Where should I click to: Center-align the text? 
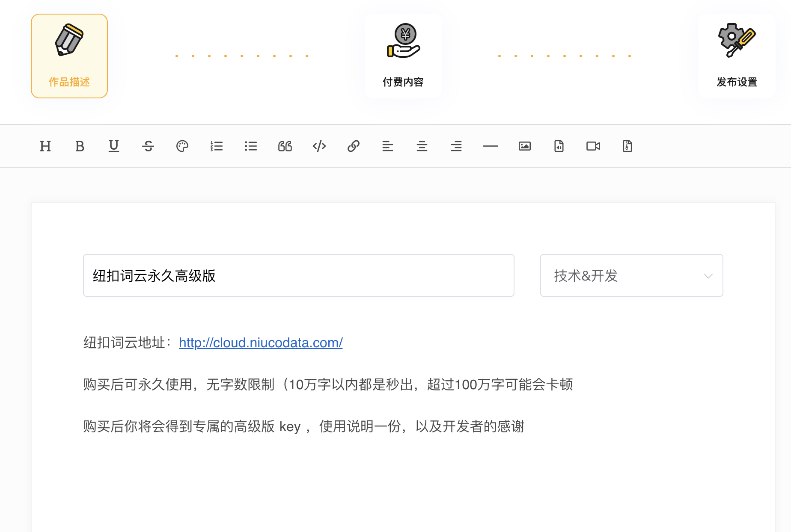(422, 146)
